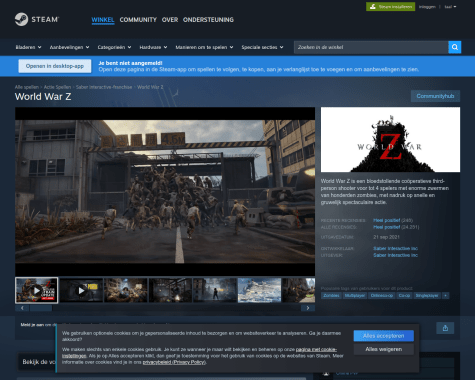Image resolution: width=475 pixels, height=380 pixels.
Task: Open the Categorieën dropdown
Action: pyautogui.click(x=114, y=47)
